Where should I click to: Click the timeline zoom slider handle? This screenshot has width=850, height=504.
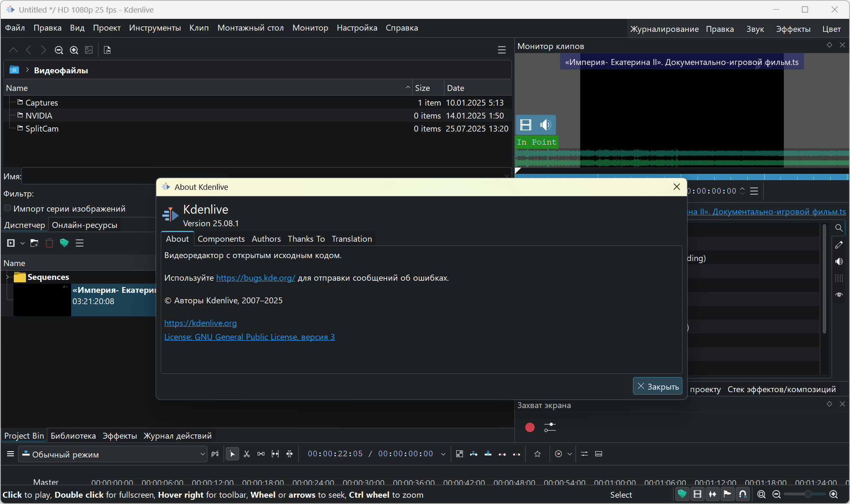click(x=808, y=494)
